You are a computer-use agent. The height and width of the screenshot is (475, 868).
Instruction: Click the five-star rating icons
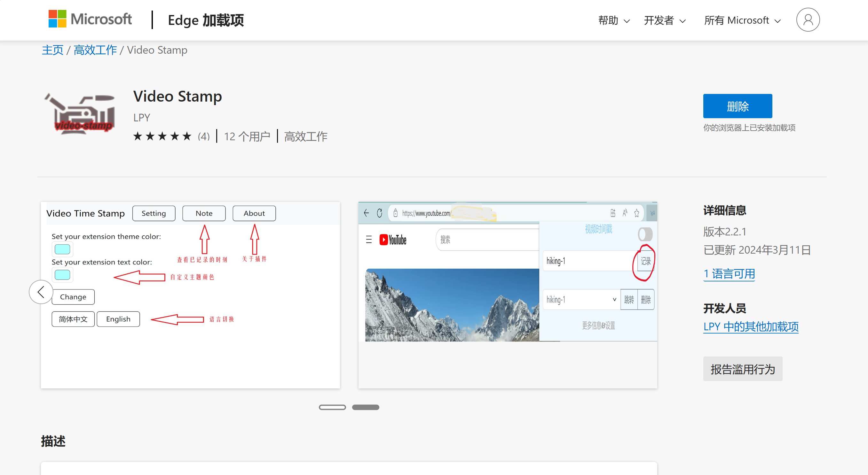[162, 136]
